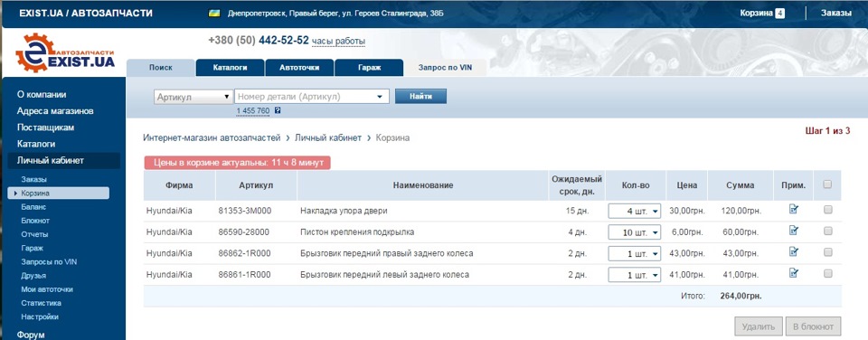
Task: Click article number 86590-28000
Action: [243, 232]
